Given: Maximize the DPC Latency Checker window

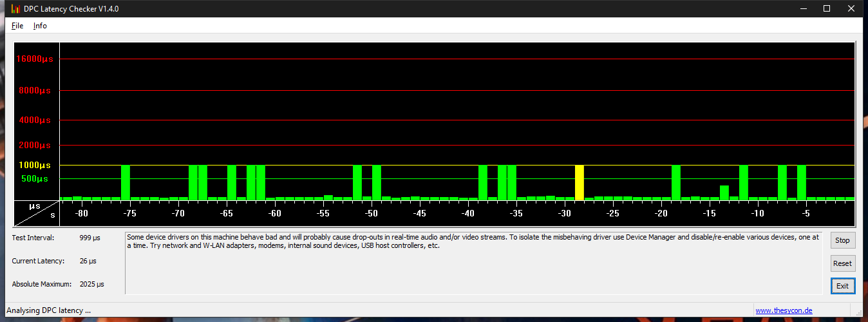Looking at the screenshot, I should pyautogui.click(x=827, y=8).
